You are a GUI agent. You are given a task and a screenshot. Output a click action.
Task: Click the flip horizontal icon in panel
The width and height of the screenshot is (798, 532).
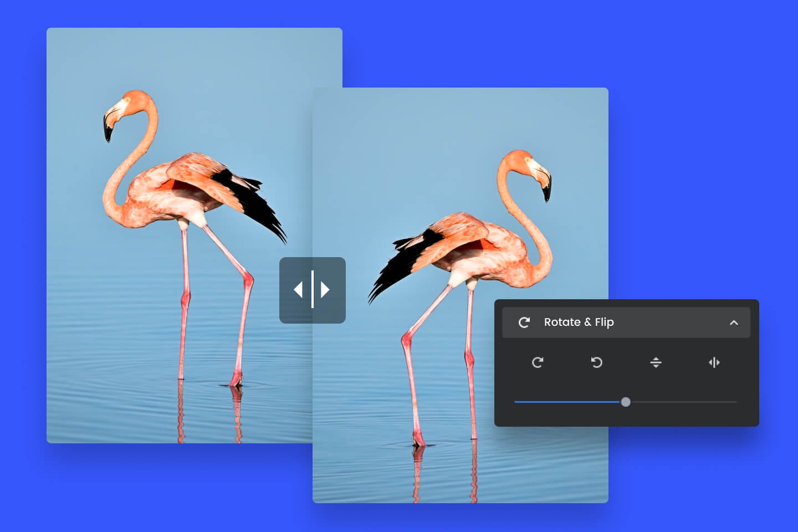click(x=714, y=362)
